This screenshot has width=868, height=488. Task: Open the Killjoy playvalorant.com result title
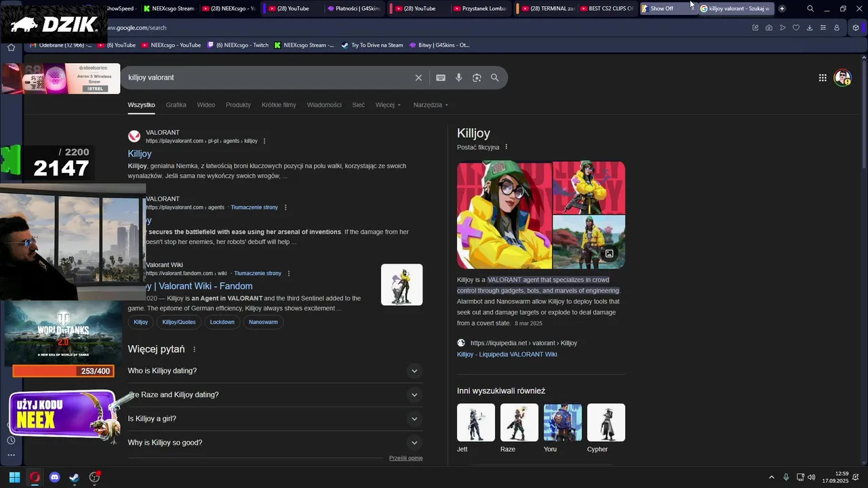point(140,154)
